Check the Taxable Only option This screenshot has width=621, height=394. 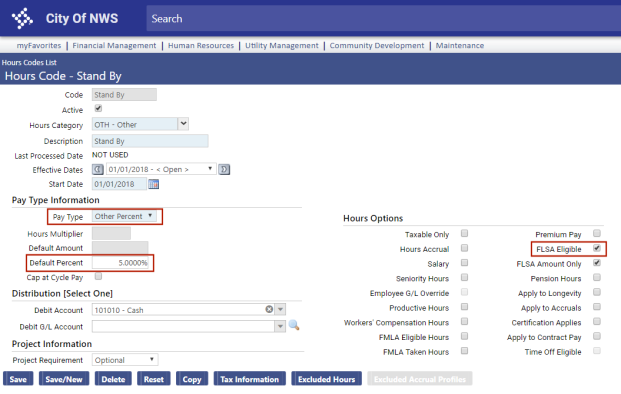coord(465,233)
